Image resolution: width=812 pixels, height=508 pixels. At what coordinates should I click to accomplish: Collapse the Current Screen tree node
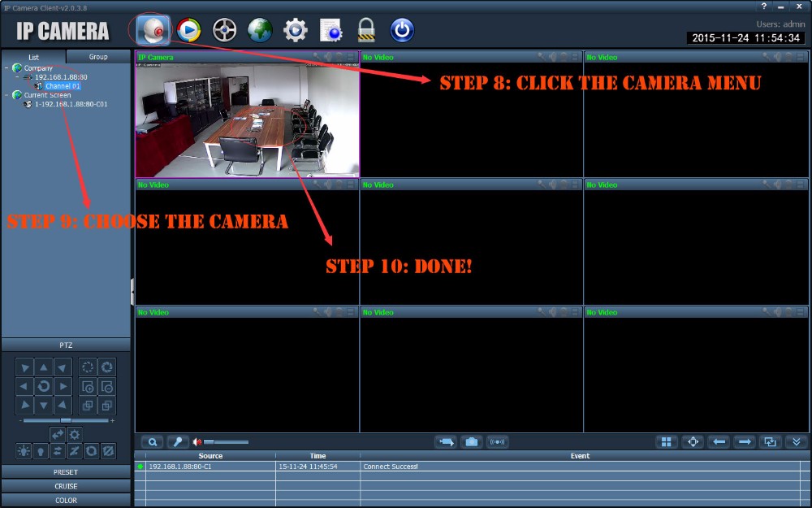(6, 95)
